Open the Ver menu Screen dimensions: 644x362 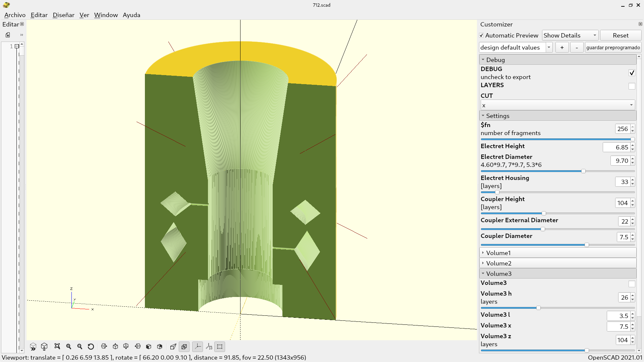click(x=84, y=15)
